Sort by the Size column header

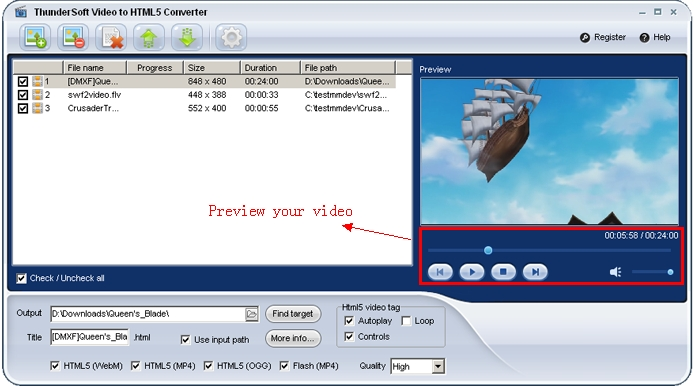(212, 68)
